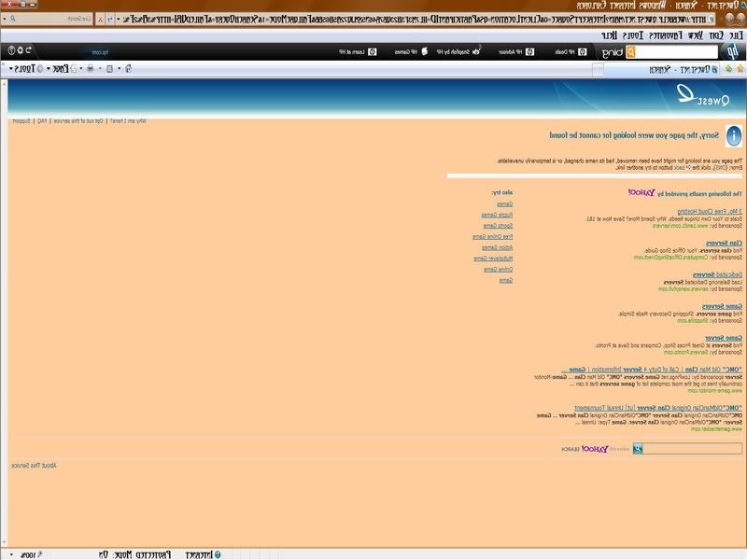Open the Print button dropdown arrow
Viewport: 747px width, 560px height.
[x=81, y=68]
